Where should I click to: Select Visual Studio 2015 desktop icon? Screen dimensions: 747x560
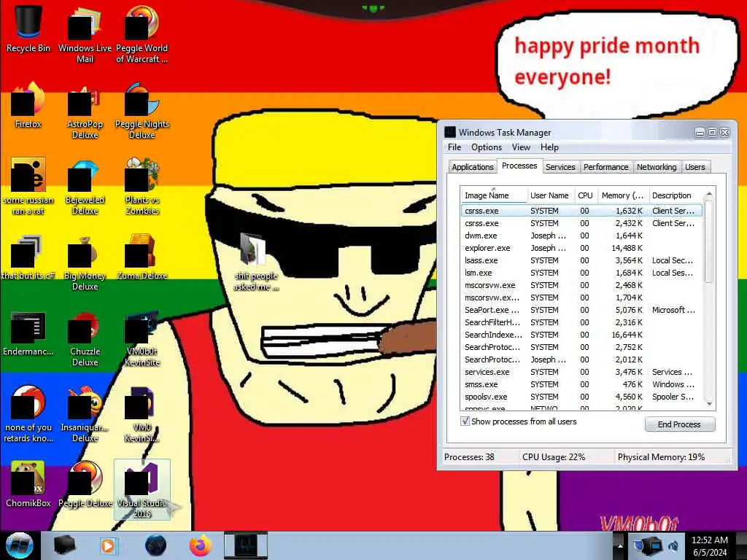142,489
